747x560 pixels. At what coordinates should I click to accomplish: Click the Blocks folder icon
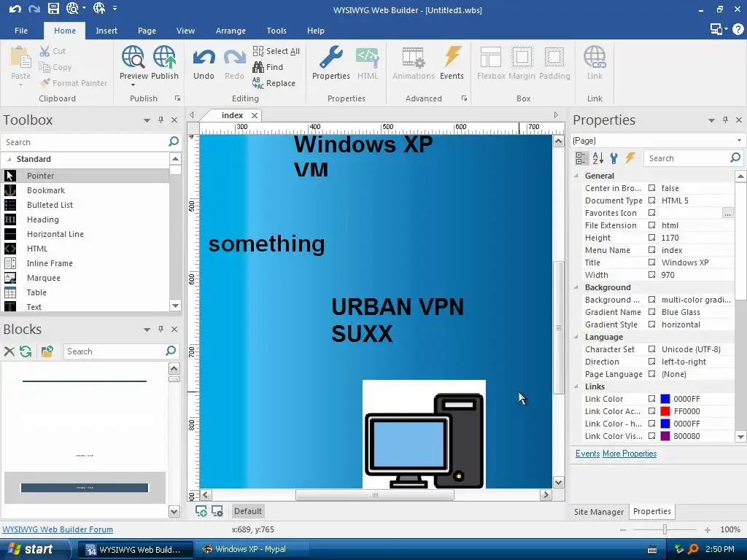(47, 351)
